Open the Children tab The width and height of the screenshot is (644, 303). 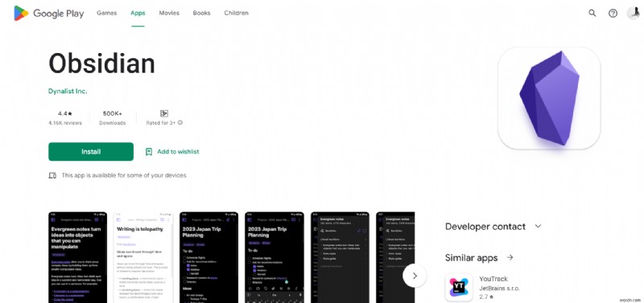(236, 13)
